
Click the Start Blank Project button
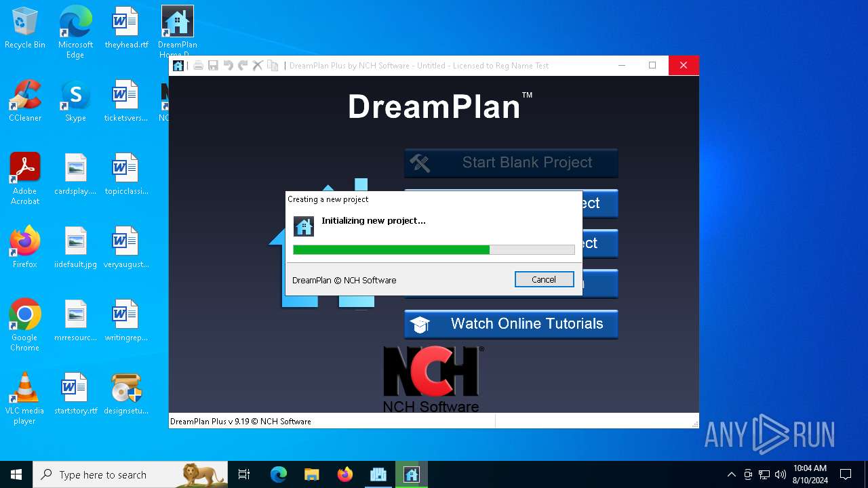511,163
